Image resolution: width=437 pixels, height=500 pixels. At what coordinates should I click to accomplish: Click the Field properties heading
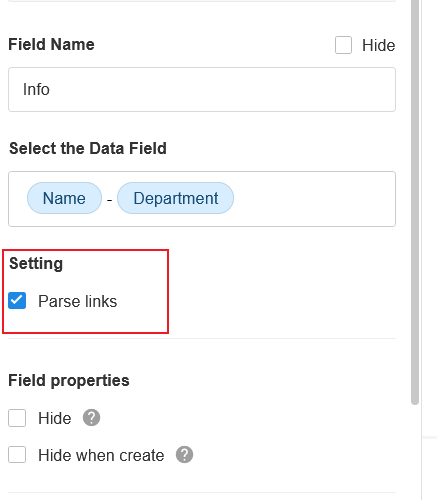click(69, 381)
